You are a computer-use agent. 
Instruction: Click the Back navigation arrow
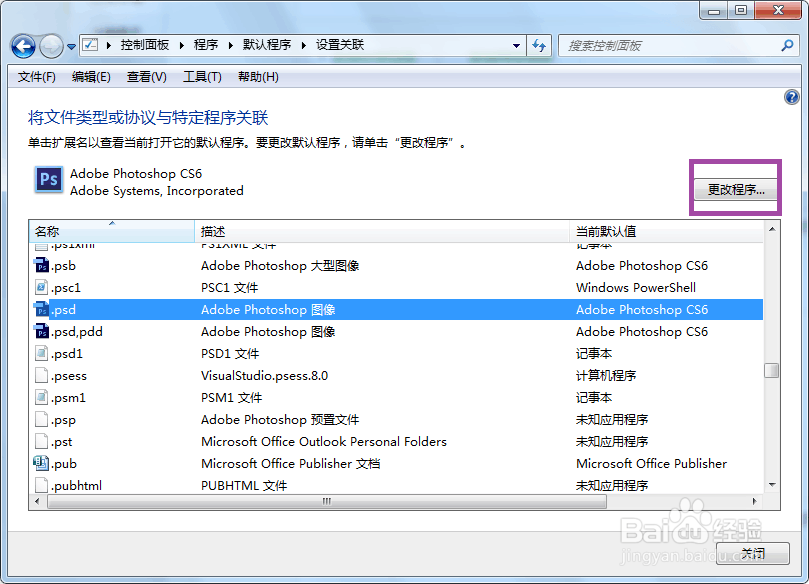coord(23,46)
